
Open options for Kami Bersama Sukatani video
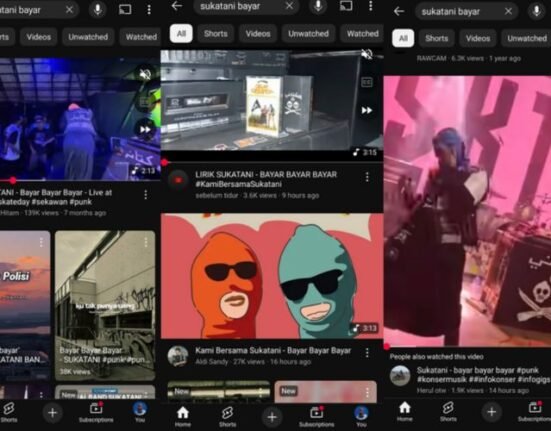(367, 353)
